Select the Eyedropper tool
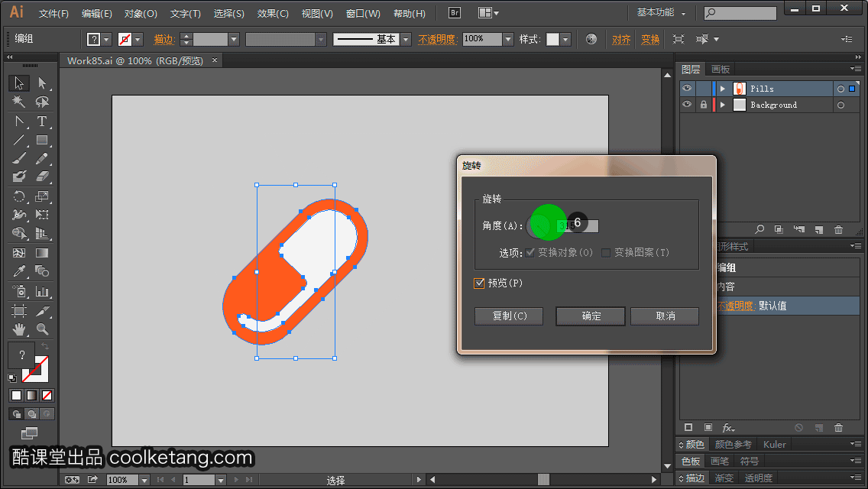This screenshot has width=868, height=489. [x=19, y=271]
